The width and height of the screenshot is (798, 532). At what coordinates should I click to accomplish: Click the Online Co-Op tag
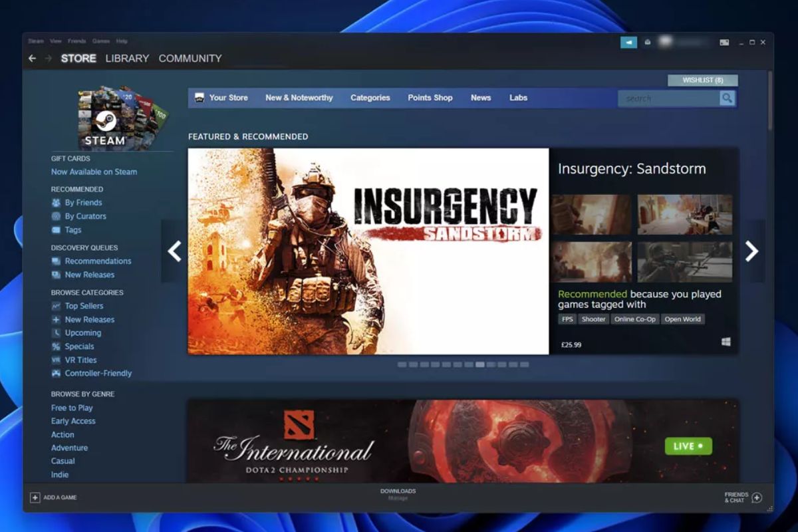(634, 319)
